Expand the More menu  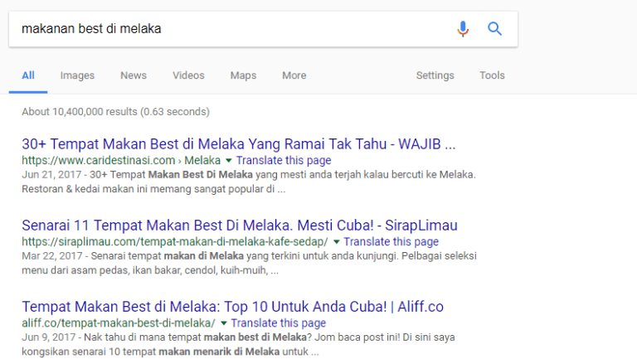tap(294, 75)
